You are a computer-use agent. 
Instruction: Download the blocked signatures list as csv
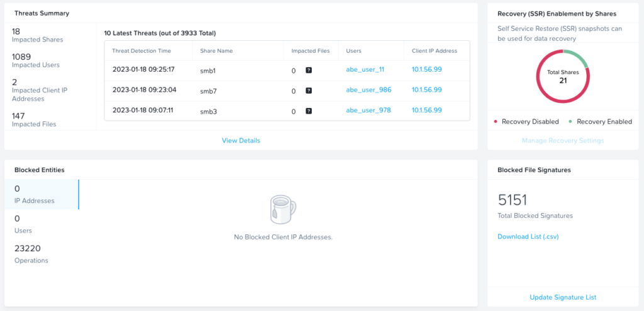point(528,237)
